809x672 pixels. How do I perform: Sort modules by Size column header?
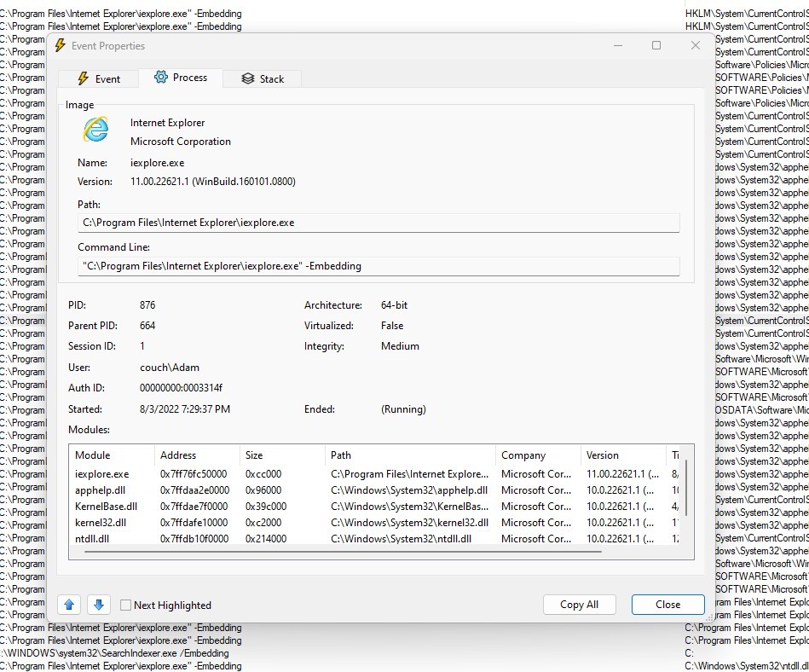click(x=282, y=455)
